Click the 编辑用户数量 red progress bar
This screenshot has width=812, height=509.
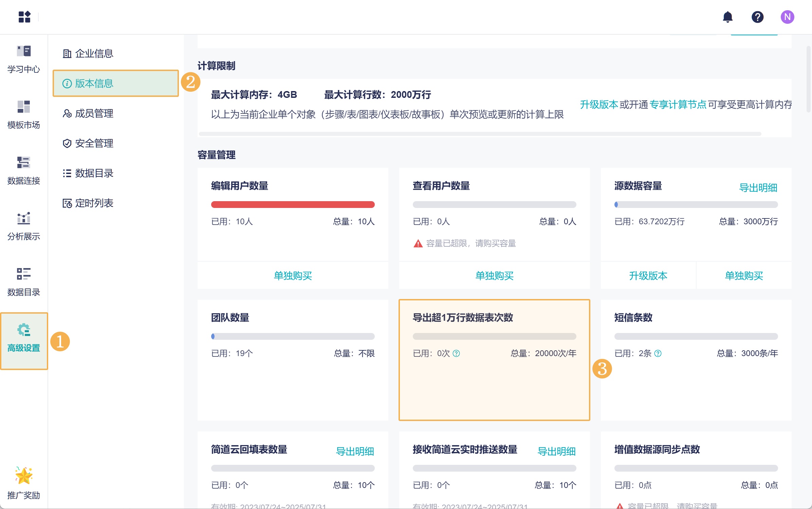click(x=293, y=205)
